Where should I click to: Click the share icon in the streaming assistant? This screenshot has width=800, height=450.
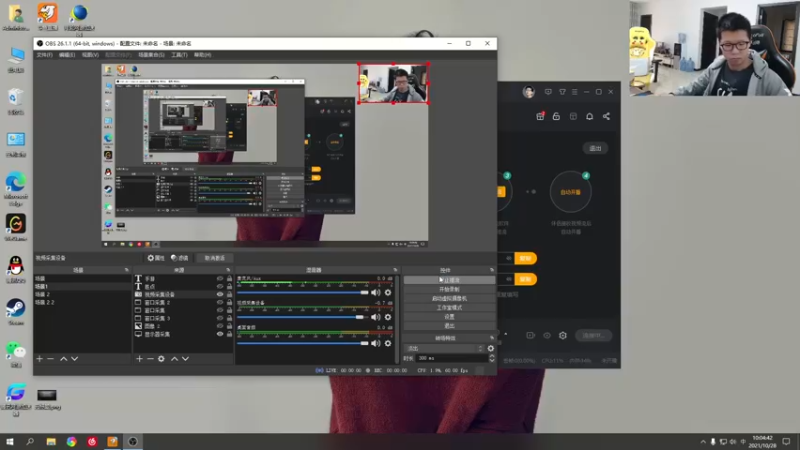coord(606,116)
